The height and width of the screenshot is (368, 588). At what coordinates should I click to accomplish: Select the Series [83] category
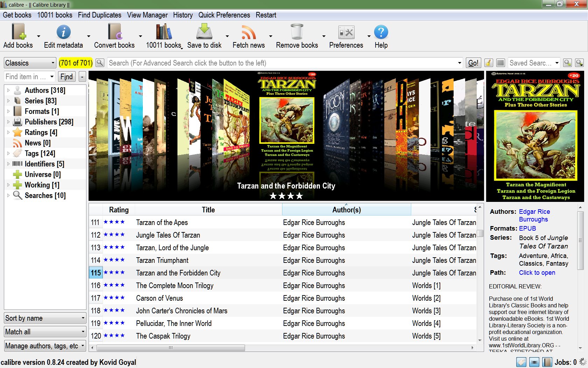pyautogui.click(x=41, y=101)
